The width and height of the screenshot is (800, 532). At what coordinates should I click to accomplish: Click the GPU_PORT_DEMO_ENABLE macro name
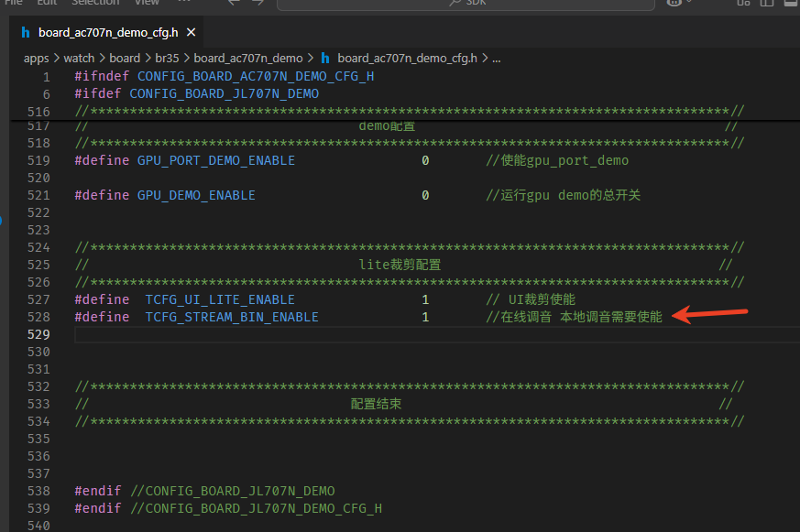click(x=216, y=160)
